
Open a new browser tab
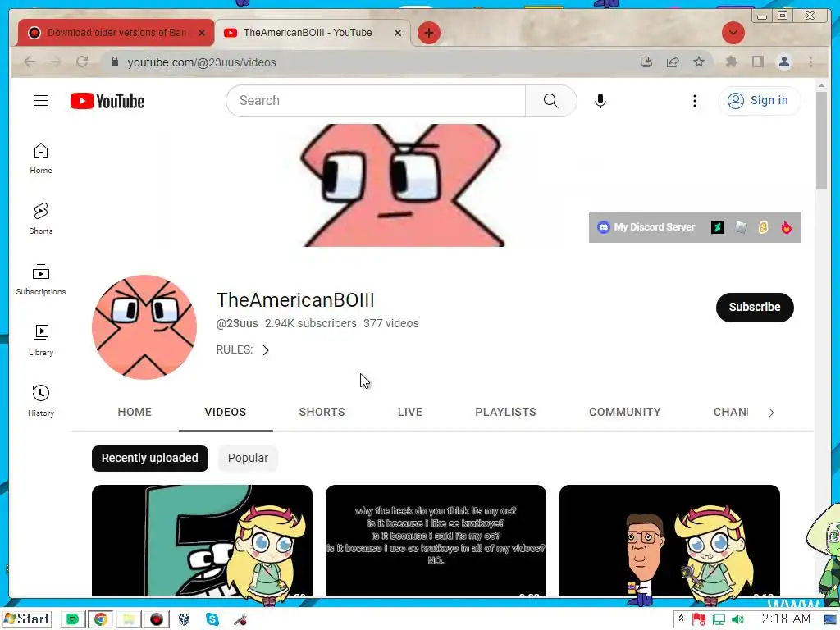pos(428,33)
